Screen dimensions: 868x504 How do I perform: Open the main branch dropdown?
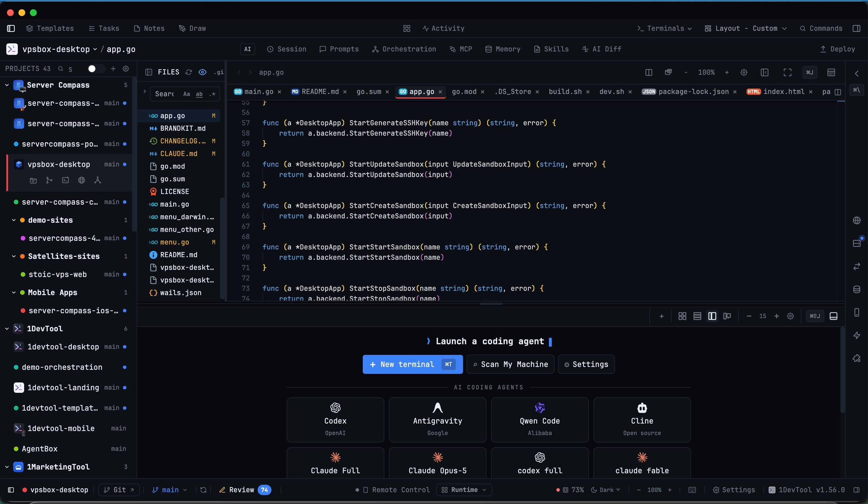coord(169,490)
